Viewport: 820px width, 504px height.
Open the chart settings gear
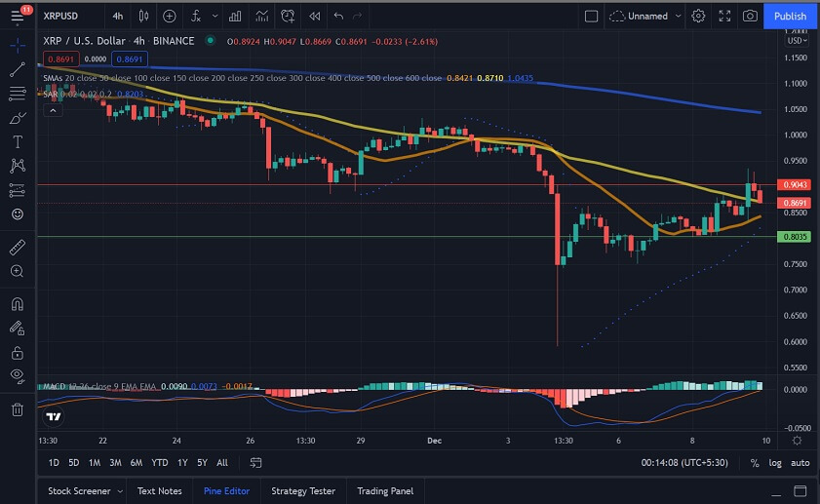(x=698, y=16)
